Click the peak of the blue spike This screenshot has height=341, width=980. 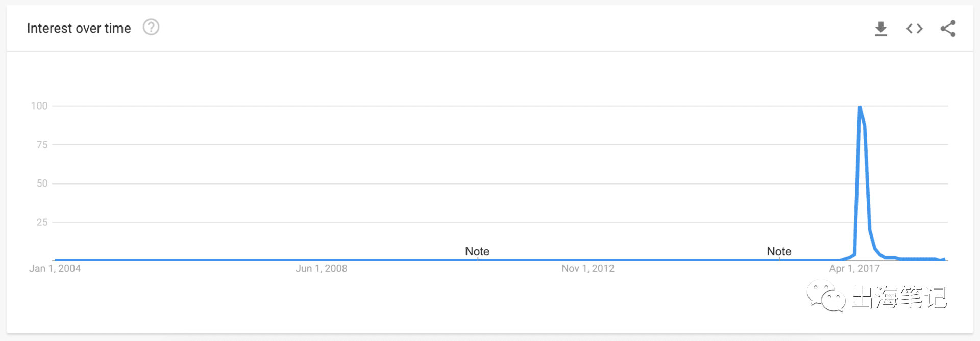[x=860, y=106]
